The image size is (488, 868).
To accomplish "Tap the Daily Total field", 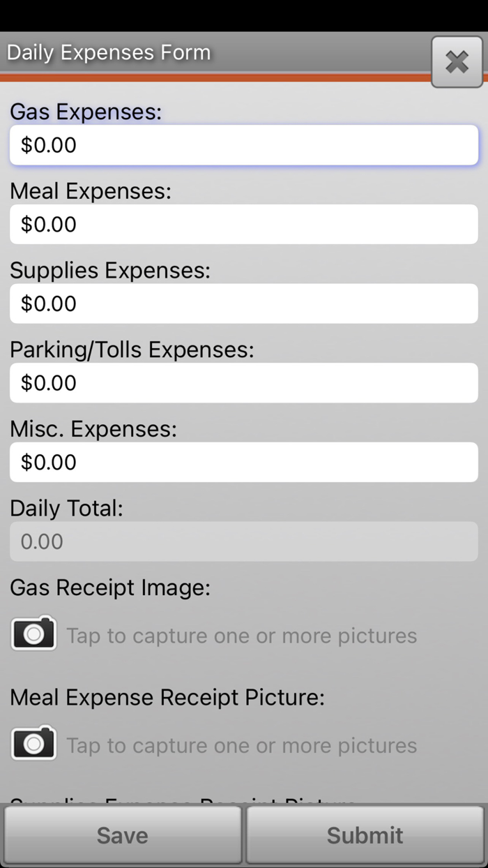I will click(243, 541).
